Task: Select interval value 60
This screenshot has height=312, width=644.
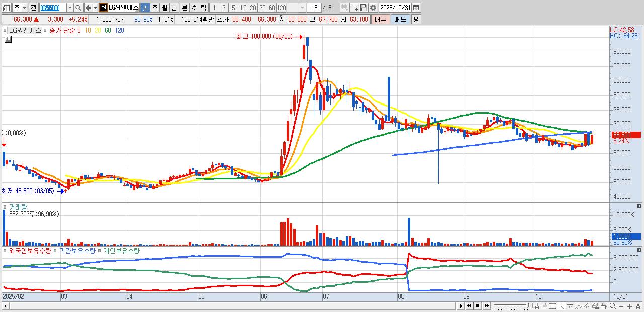Action: click(272, 8)
